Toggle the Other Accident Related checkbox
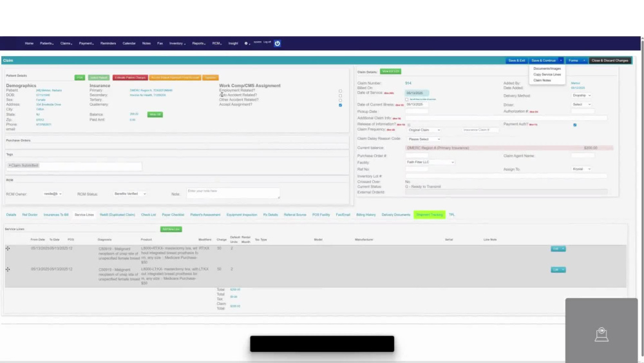The height and width of the screenshot is (363, 644). pyautogui.click(x=340, y=100)
